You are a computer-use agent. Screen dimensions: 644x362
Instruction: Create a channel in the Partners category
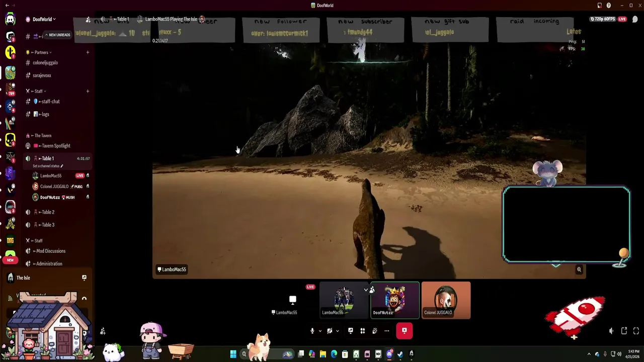(x=88, y=52)
